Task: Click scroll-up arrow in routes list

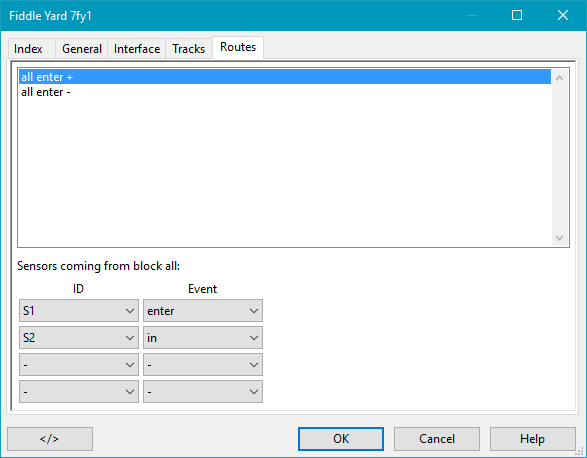Action: coord(560,78)
